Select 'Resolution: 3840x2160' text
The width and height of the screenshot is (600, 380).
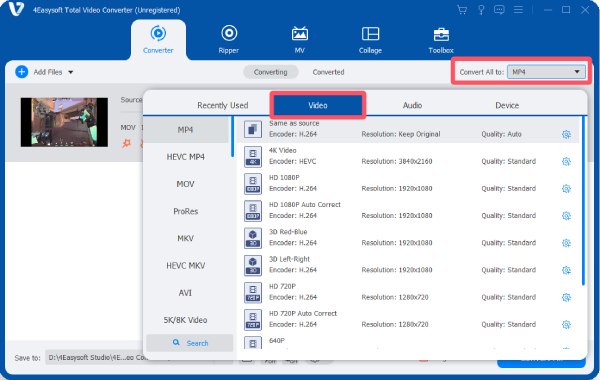pyautogui.click(x=397, y=161)
